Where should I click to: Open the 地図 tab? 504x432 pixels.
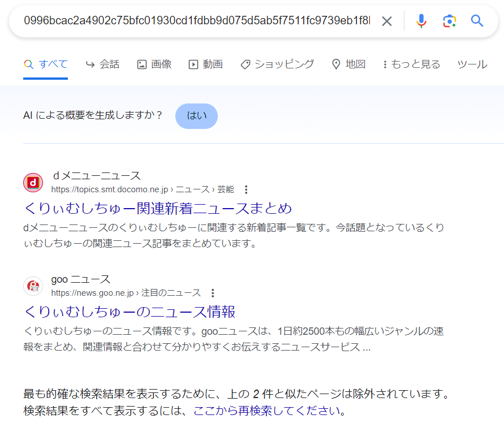click(349, 64)
